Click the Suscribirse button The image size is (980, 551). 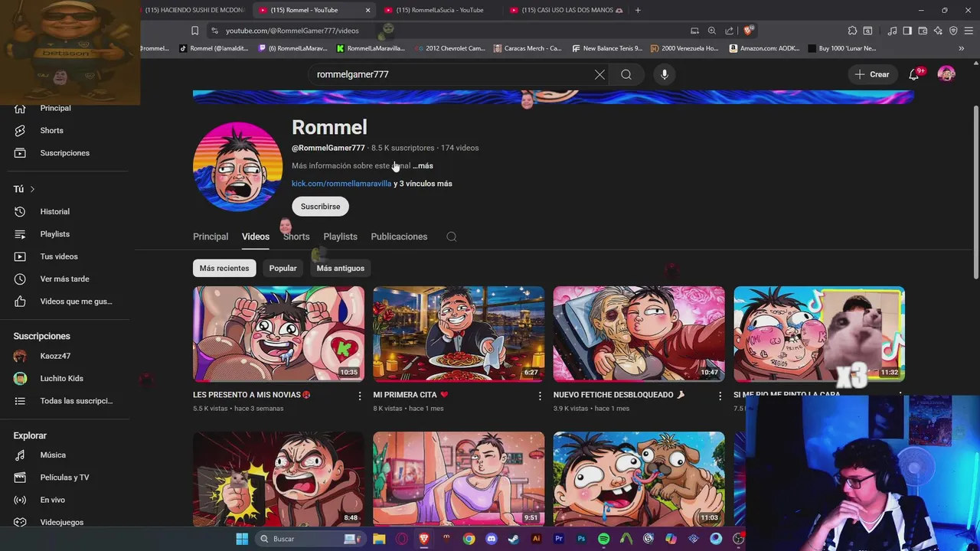(320, 207)
